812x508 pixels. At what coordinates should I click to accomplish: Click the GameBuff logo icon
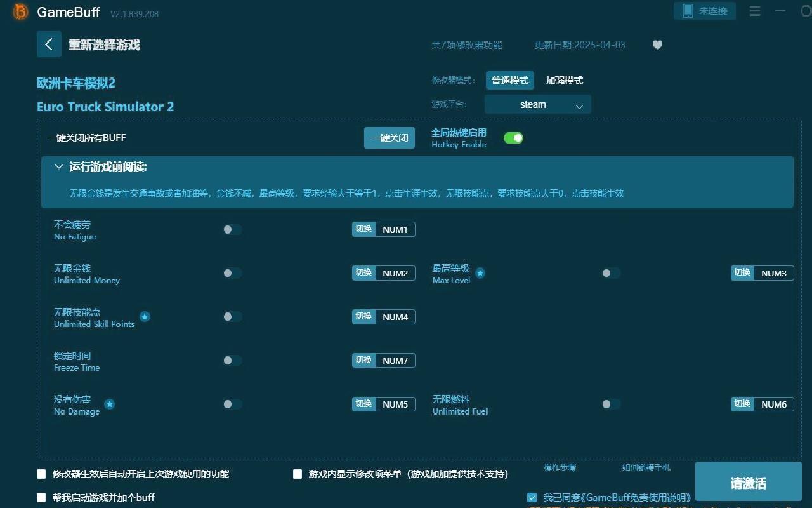(20, 11)
